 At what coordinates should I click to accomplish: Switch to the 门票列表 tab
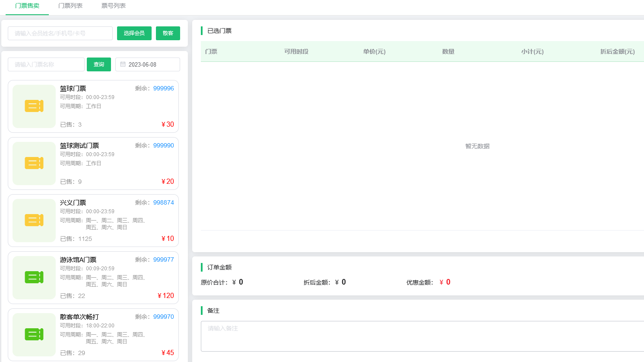coord(70,6)
